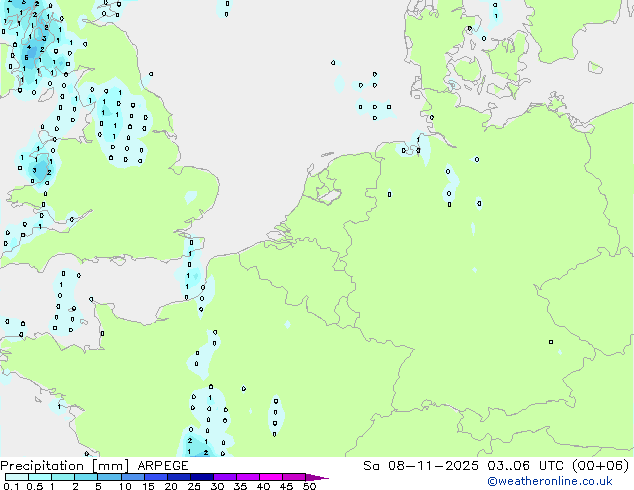
Task: Click the 'Sa 08-11-2025' date text
Action: click(x=421, y=466)
